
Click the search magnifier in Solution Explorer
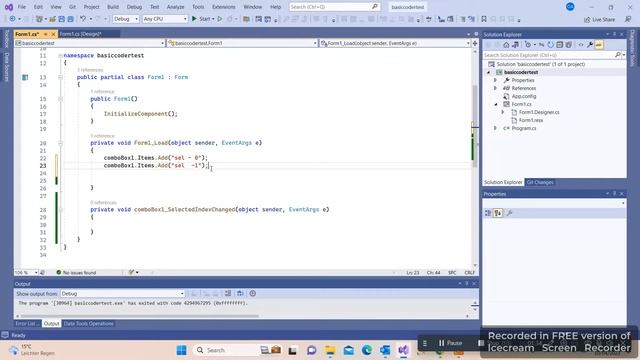618,55
